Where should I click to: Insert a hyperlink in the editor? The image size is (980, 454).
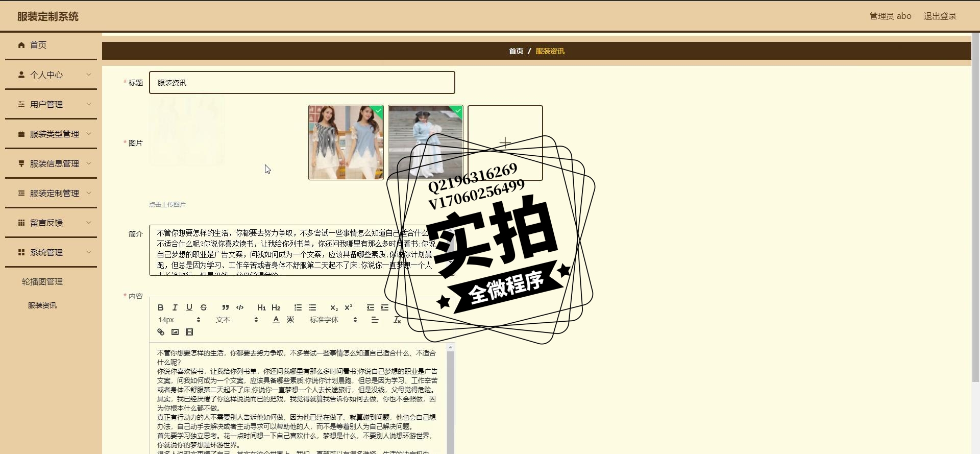coord(160,332)
